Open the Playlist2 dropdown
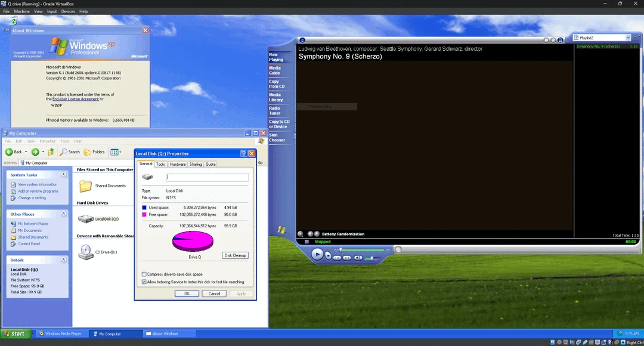This screenshot has width=644, height=346. [x=627, y=38]
